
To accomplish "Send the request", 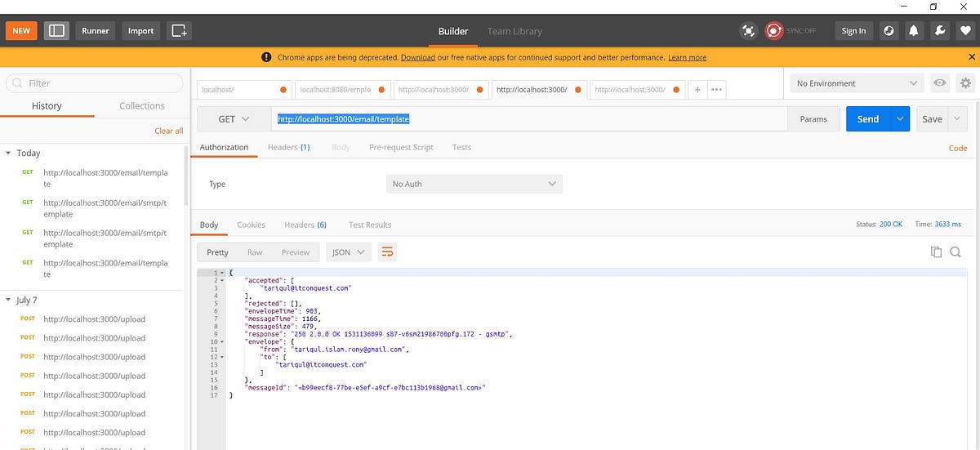I will tap(868, 119).
